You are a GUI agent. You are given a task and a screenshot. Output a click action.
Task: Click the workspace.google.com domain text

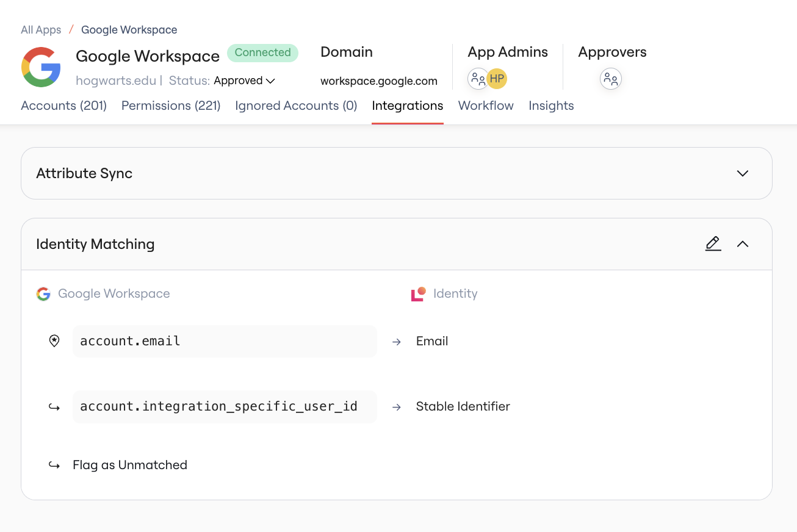tap(379, 81)
